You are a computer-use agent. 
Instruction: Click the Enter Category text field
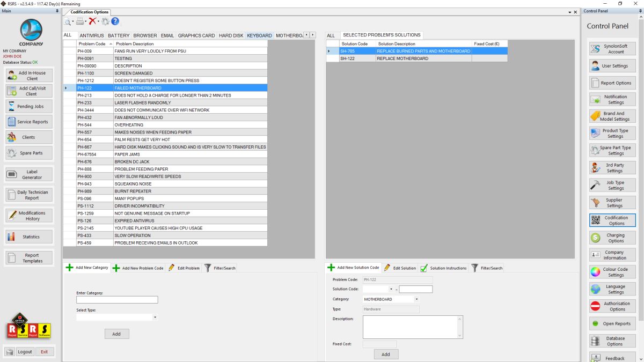117,300
